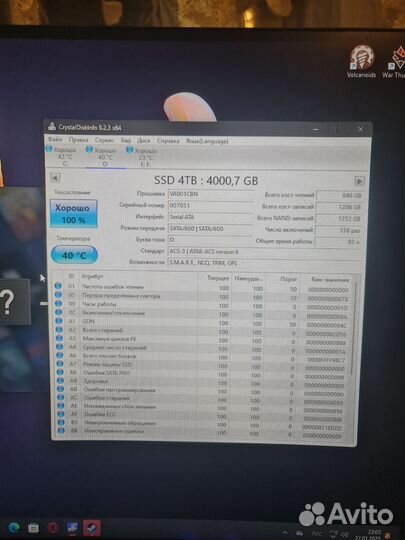Image resolution: width=405 pixels, height=540 pixels.
Task: Click status icon of attribute 09
Action: 58,303
